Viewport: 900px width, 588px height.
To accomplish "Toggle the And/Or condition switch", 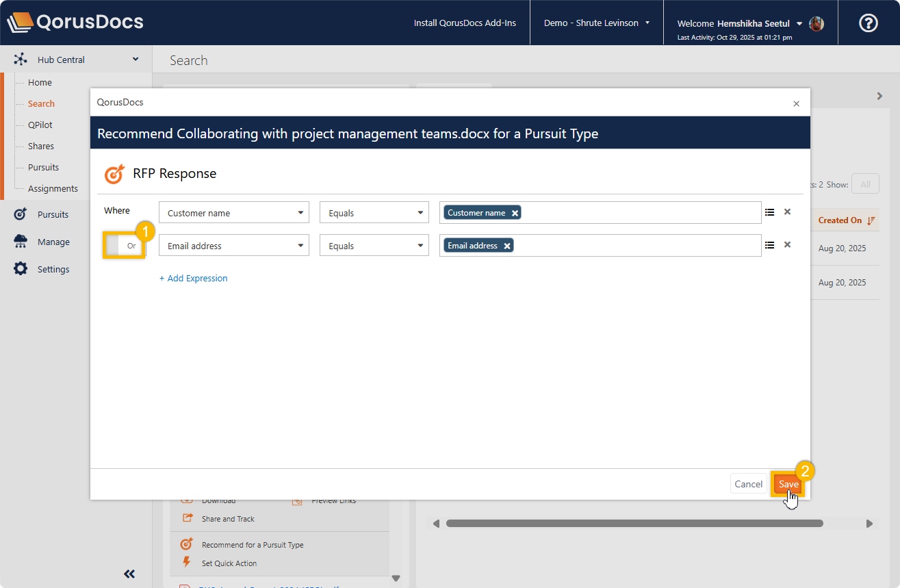I will (125, 246).
